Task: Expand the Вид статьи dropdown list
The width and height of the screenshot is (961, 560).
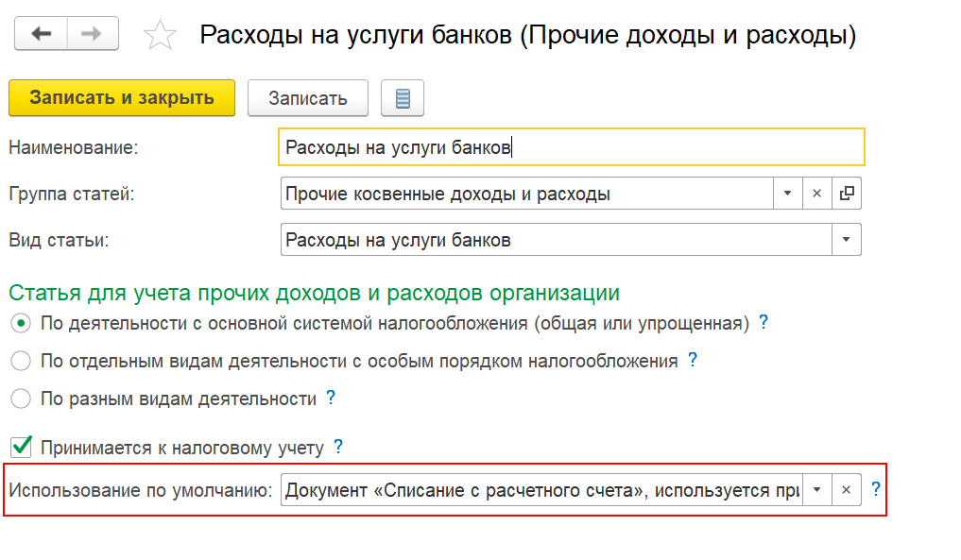Action: coord(847,240)
